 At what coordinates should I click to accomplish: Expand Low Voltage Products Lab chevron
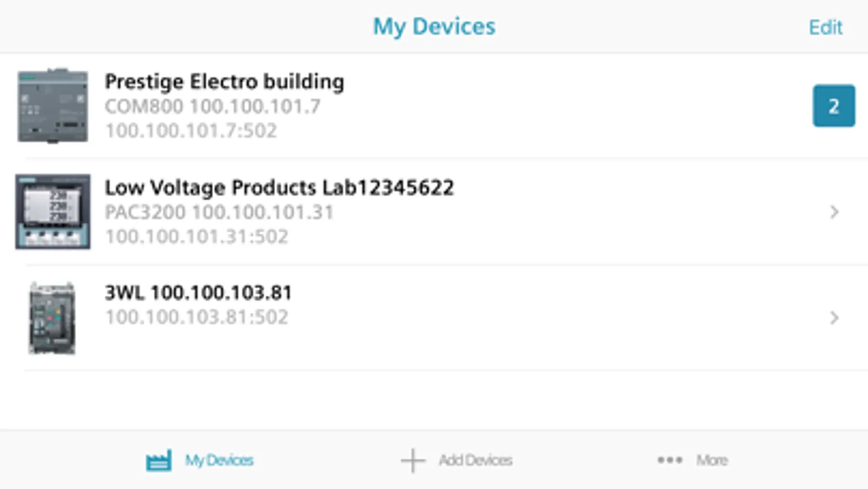834,212
